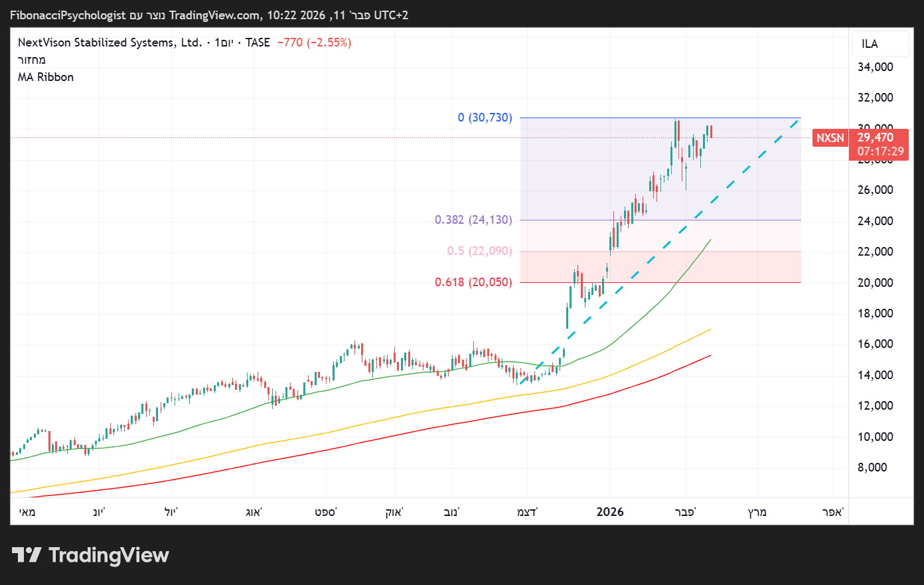Click the ספט' month label on the time axis
Screen dimensions: 924x585
(x=326, y=512)
